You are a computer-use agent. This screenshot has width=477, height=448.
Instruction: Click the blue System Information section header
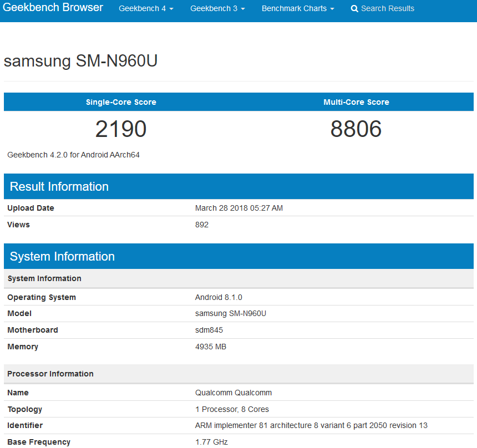(x=238, y=256)
